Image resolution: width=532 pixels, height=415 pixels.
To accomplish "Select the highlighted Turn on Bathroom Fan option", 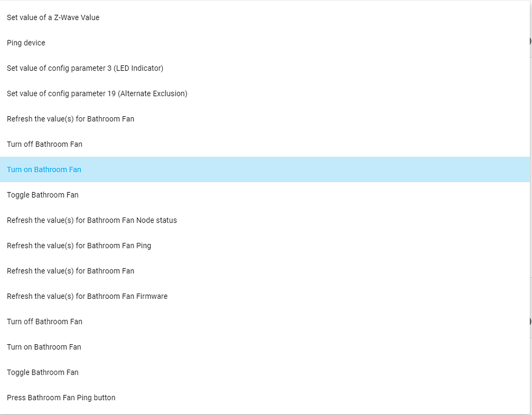I will (44, 169).
